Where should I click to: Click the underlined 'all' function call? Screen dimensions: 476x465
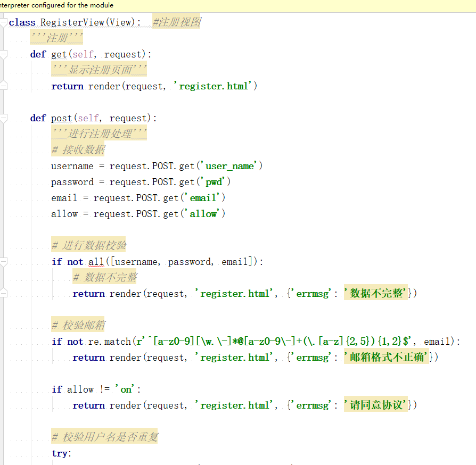pos(96,262)
